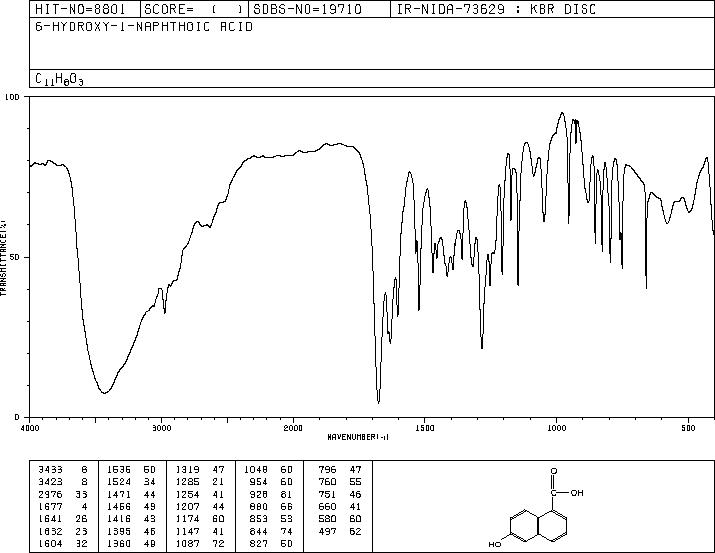Viewport: 715px width, 553px height.
Task: Select compound name '6-HYDROXY-1-NAPHTHOIC ACID'
Action: pyautogui.click(x=144, y=26)
